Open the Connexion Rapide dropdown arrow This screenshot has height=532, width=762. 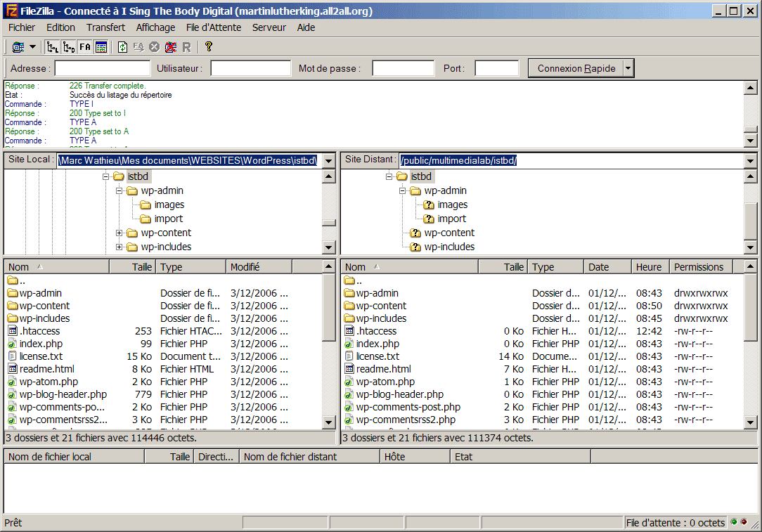pyautogui.click(x=628, y=68)
